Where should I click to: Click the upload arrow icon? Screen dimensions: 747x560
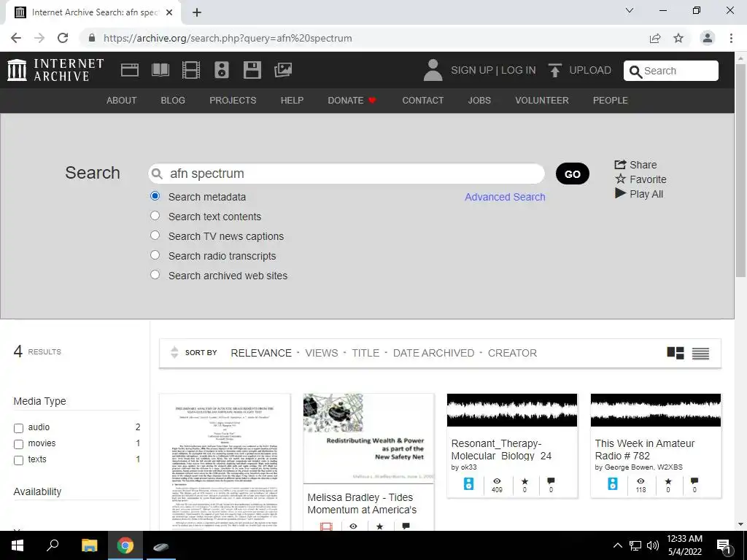coord(554,70)
